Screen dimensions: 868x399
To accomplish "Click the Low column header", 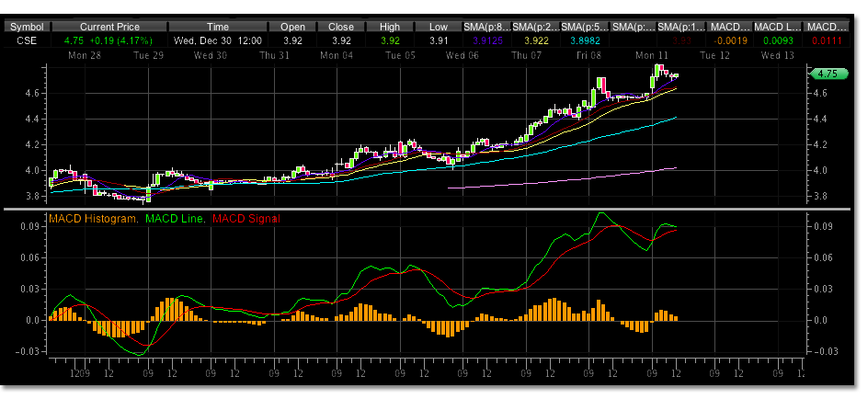I will coord(440,28).
